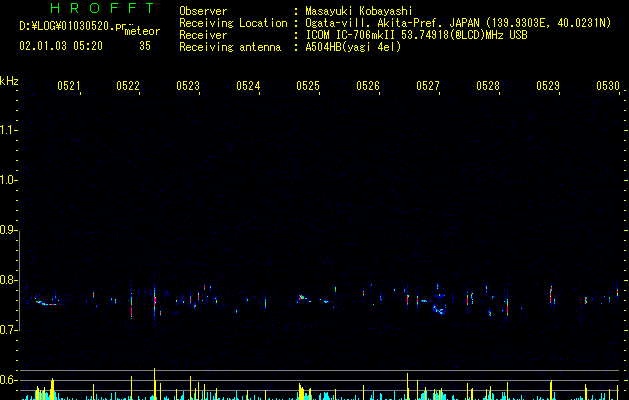Screen dimensions: 629x400
Task: Click the 'Receiving antenna' label
Action: pyautogui.click(x=230, y=47)
